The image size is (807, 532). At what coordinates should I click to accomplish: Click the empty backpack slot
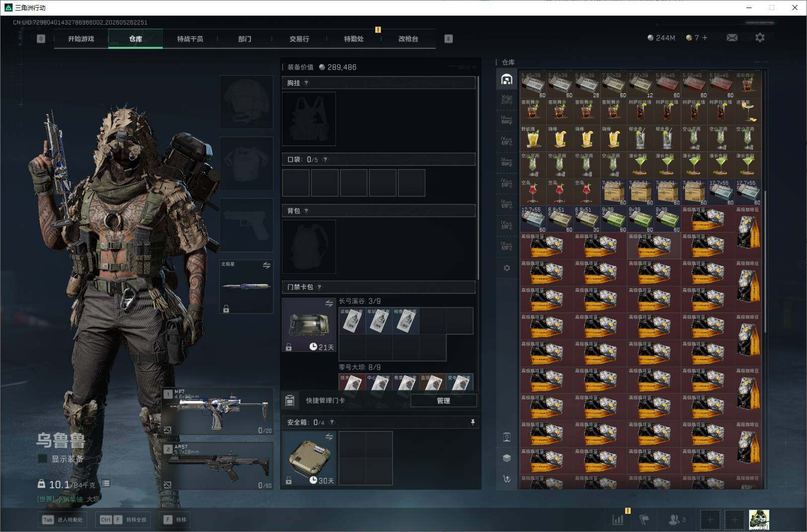(309, 247)
